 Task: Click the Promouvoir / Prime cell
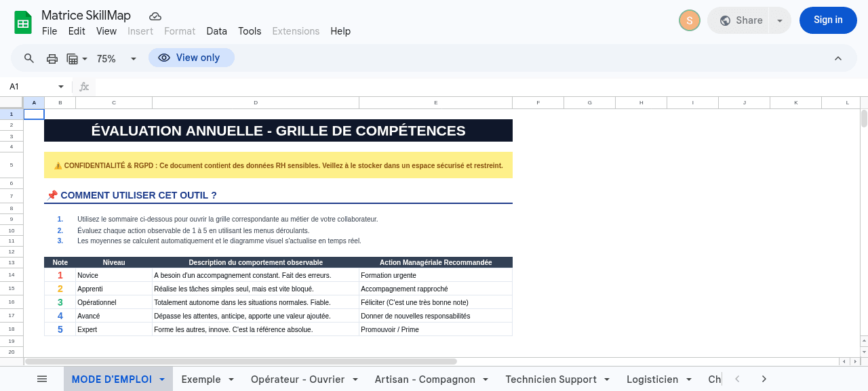pyautogui.click(x=436, y=329)
